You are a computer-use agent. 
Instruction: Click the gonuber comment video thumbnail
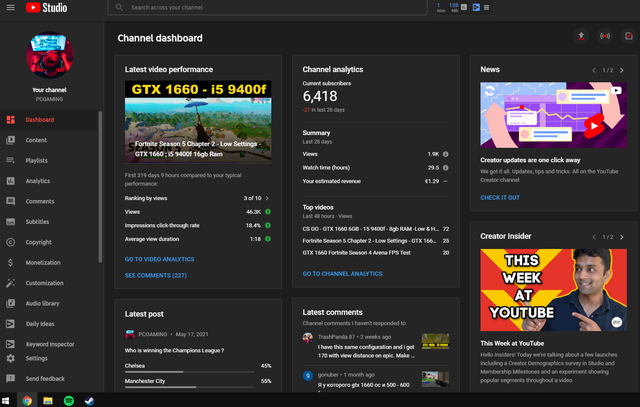point(435,379)
